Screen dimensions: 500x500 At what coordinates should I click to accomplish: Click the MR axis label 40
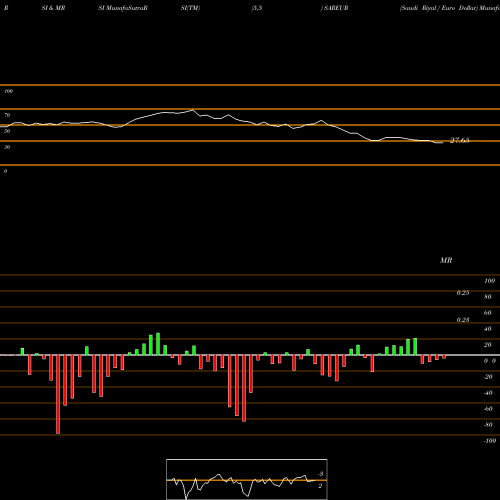[488, 329]
